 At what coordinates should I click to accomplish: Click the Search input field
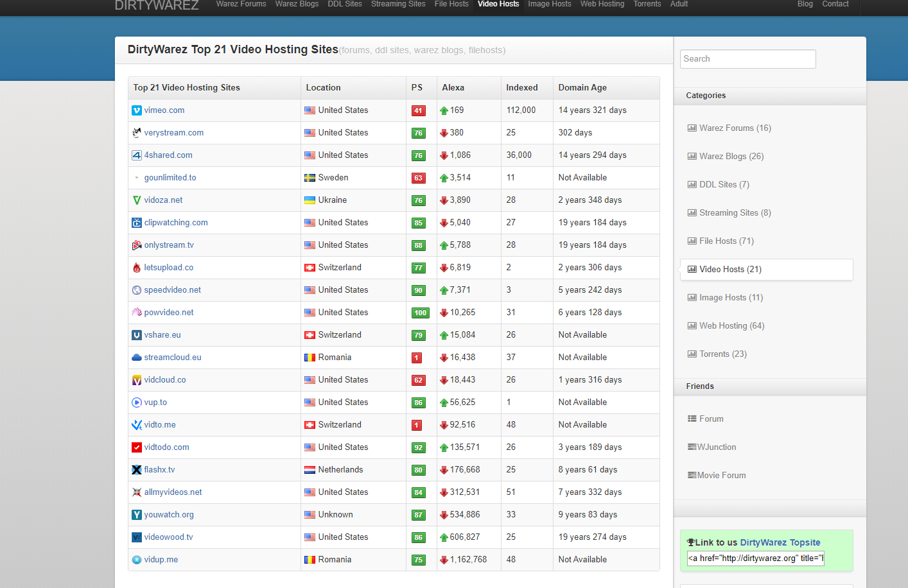click(x=747, y=59)
